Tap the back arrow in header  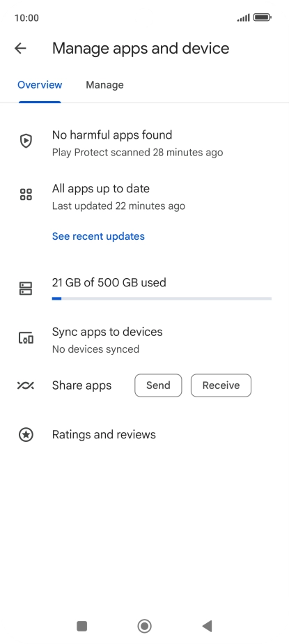coord(20,49)
